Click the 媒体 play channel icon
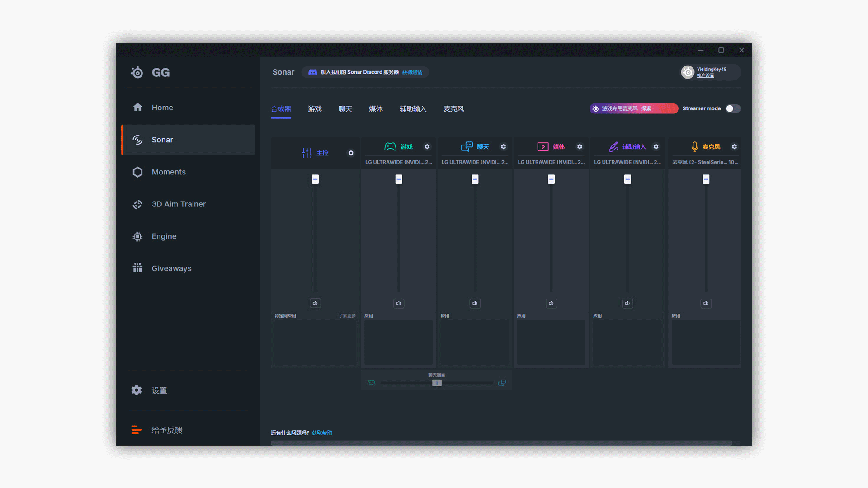The image size is (868, 488). (x=543, y=146)
